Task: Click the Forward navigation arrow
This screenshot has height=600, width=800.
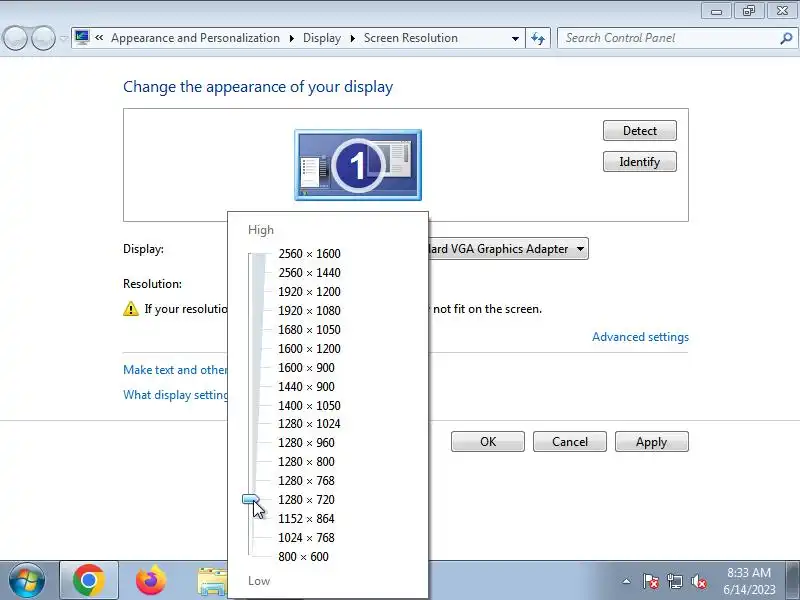Action: (44, 38)
